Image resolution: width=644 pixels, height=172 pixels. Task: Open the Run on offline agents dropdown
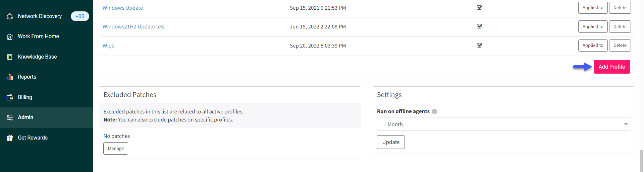pos(503,124)
